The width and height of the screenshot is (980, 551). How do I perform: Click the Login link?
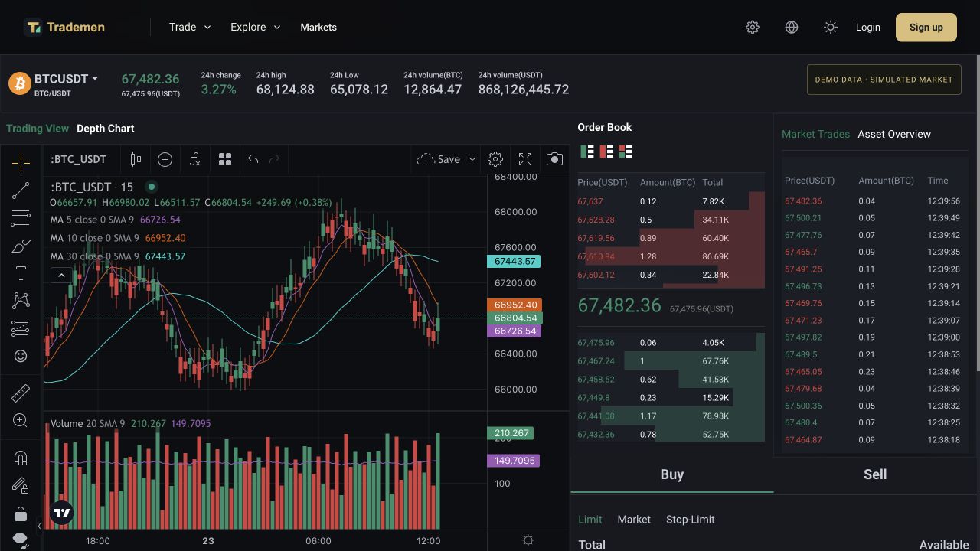(868, 28)
